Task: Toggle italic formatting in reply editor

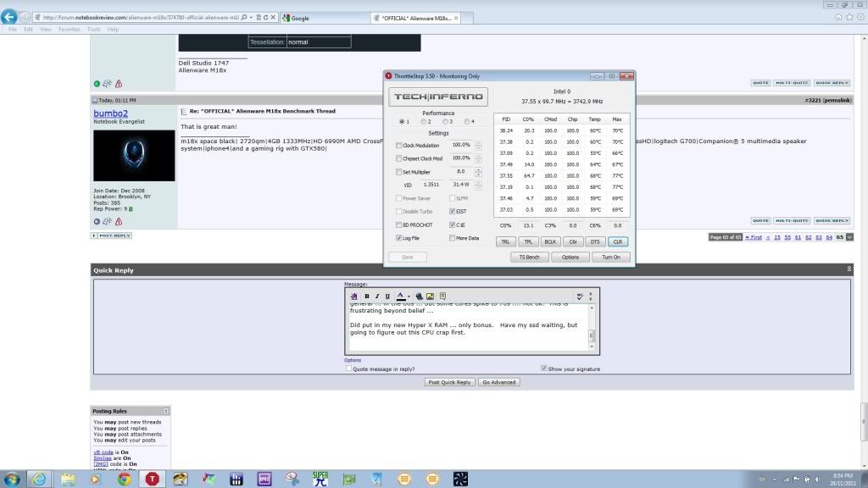Action: (x=376, y=296)
